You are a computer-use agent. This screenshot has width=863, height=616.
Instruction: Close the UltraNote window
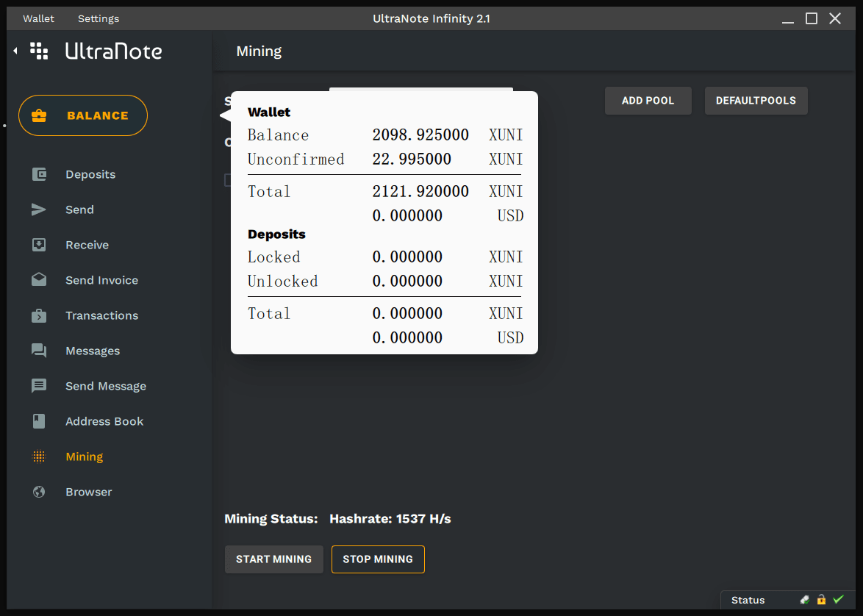pyautogui.click(x=835, y=18)
